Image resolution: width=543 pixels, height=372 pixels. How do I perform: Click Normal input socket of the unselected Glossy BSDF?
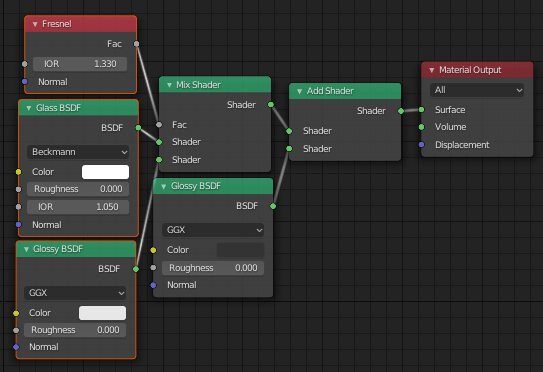(153, 285)
